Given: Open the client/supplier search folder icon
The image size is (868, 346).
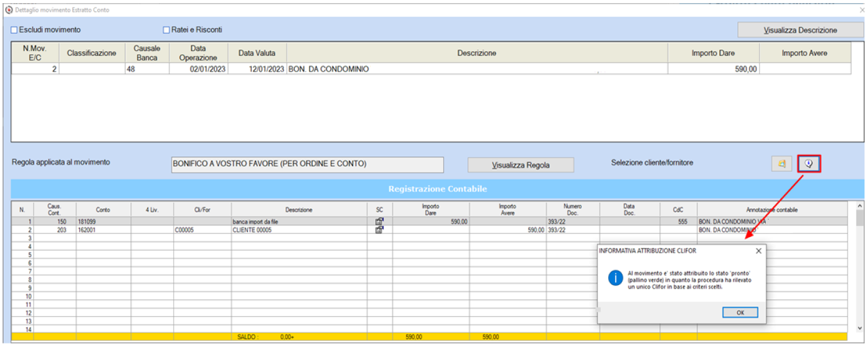Looking at the screenshot, I should tap(781, 164).
